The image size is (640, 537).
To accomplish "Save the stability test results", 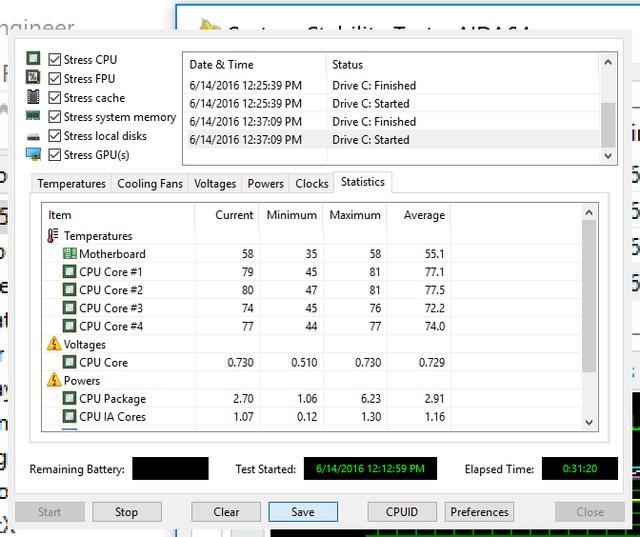I will pos(303,512).
